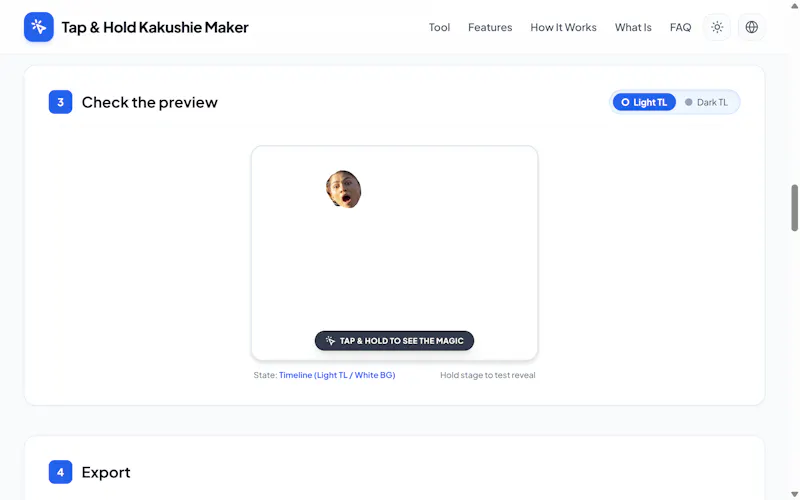Click the step 3 number badge
The image size is (800, 500).
(60, 102)
